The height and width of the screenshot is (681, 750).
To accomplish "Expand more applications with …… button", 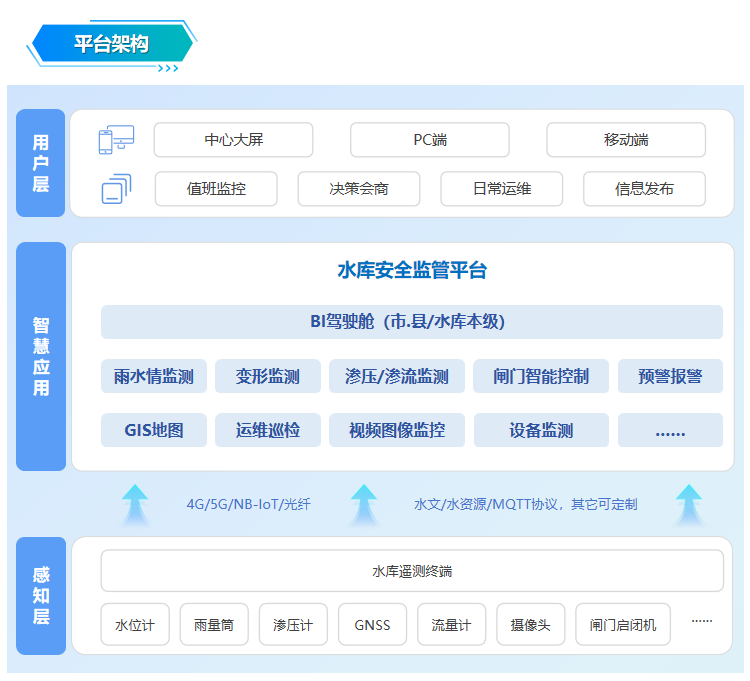I will [x=669, y=431].
